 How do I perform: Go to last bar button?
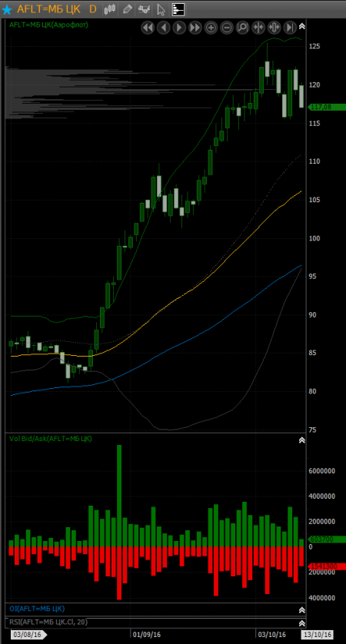[x=290, y=28]
